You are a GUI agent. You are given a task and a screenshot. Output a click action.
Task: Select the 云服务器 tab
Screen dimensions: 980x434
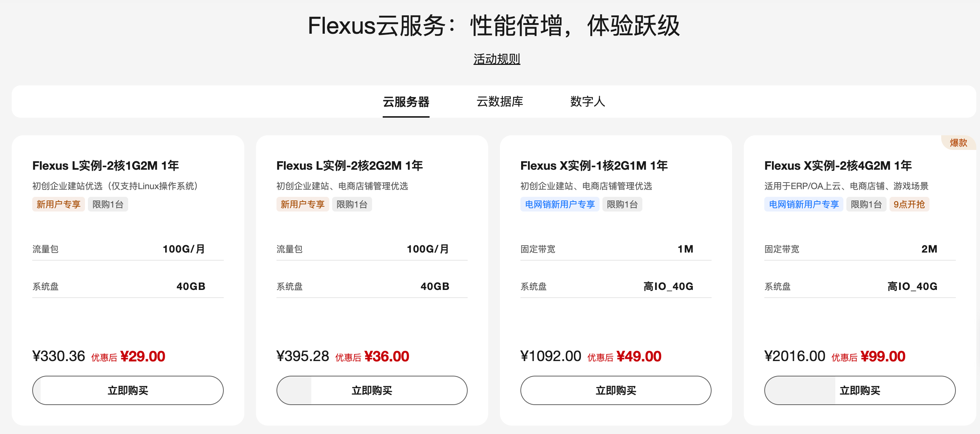tap(406, 102)
